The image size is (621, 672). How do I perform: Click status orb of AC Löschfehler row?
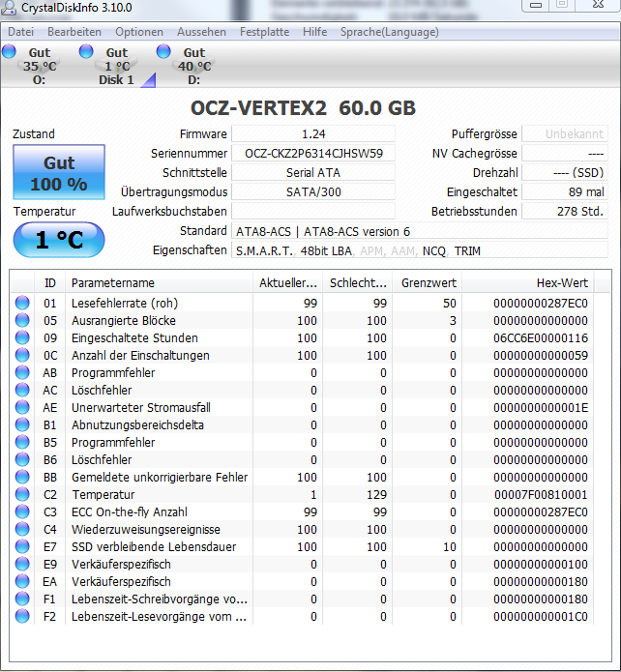(x=22, y=390)
